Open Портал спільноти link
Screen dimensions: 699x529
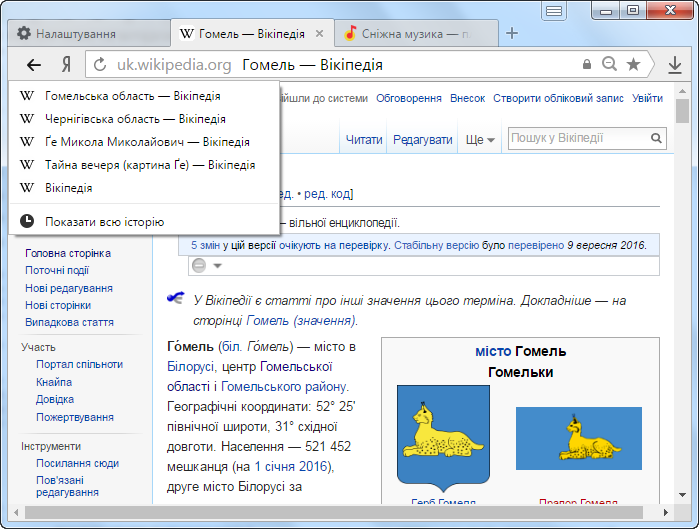point(79,364)
